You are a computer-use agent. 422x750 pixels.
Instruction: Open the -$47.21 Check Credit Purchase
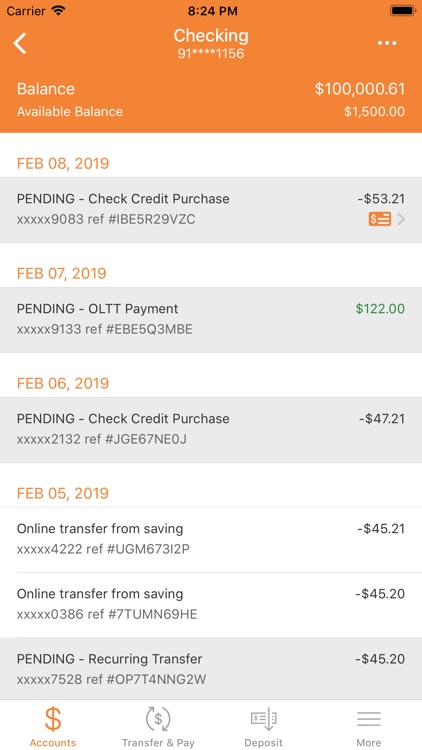(211, 430)
